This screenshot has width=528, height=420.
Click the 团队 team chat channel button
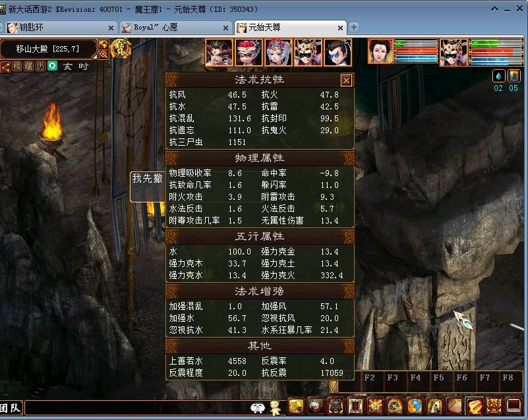[11, 408]
